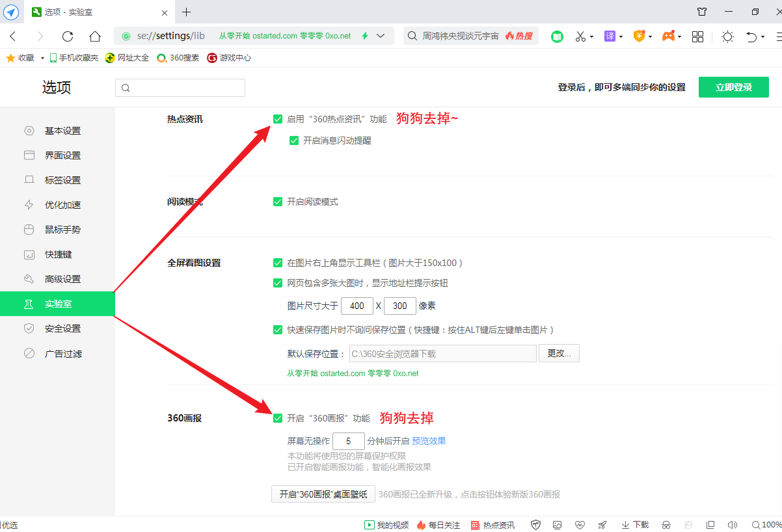This screenshot has width=782, height=532.
Task: Open 我的视频 in status bar
Action: coord(386,525)
